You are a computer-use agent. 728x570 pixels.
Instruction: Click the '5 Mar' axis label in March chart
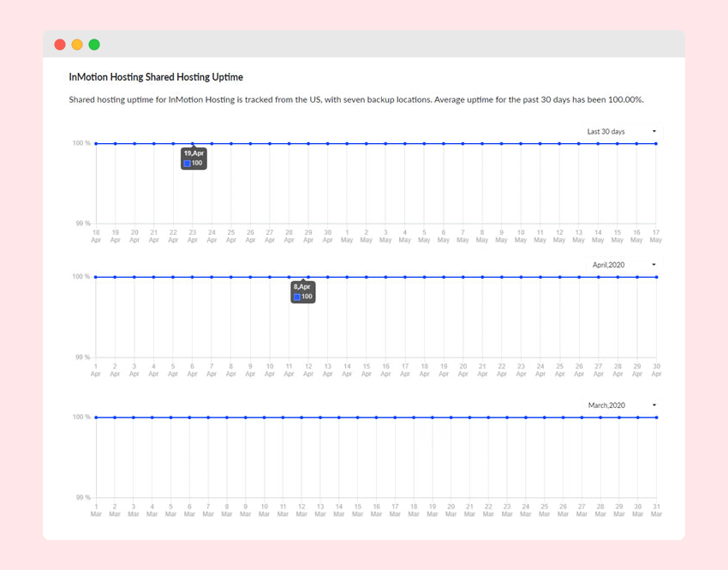point(170,510)
